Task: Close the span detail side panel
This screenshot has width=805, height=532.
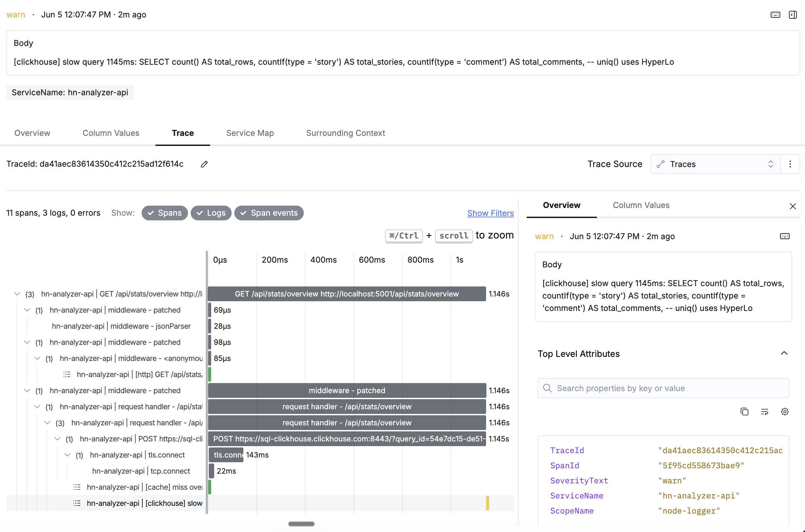Action: 793,206
